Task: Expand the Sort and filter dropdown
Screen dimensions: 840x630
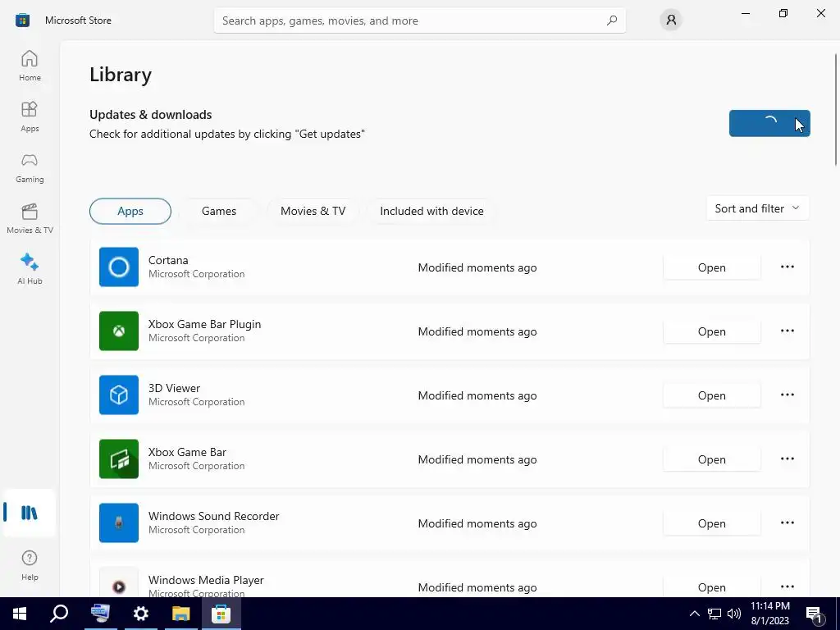Action: click(757, 208)
